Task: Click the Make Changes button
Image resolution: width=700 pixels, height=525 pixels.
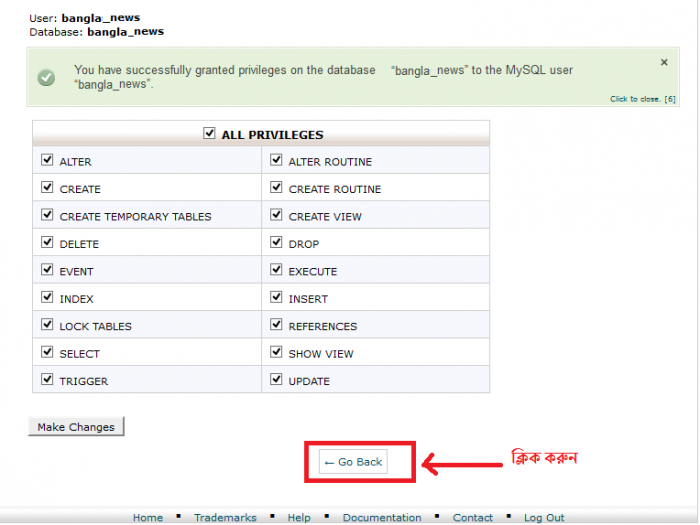Action: [76, 427]
